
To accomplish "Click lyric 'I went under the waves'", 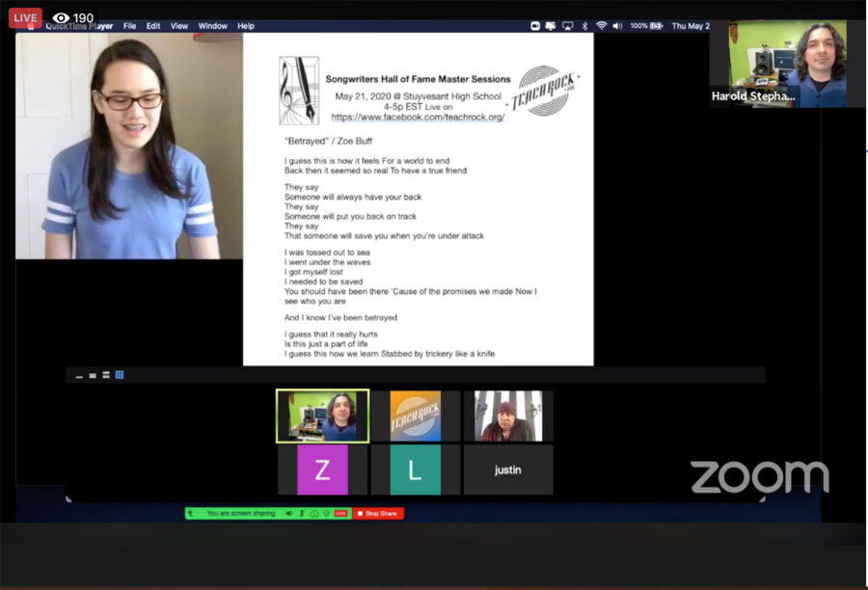I will [327, 262].
